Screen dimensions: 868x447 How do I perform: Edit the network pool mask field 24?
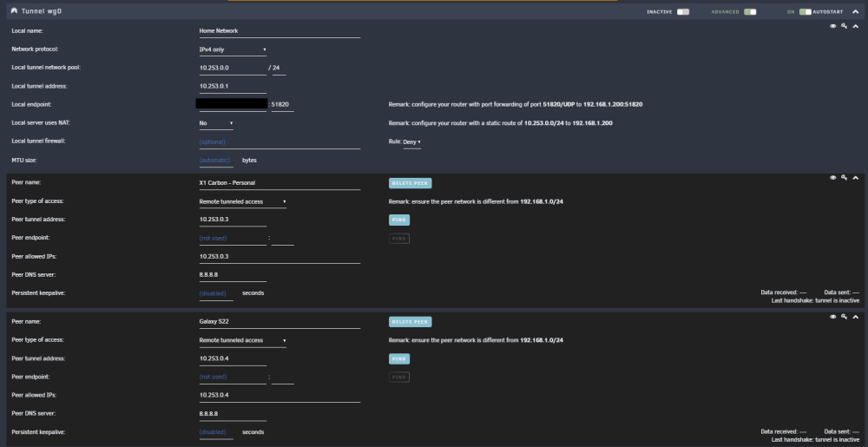[279, 68]
